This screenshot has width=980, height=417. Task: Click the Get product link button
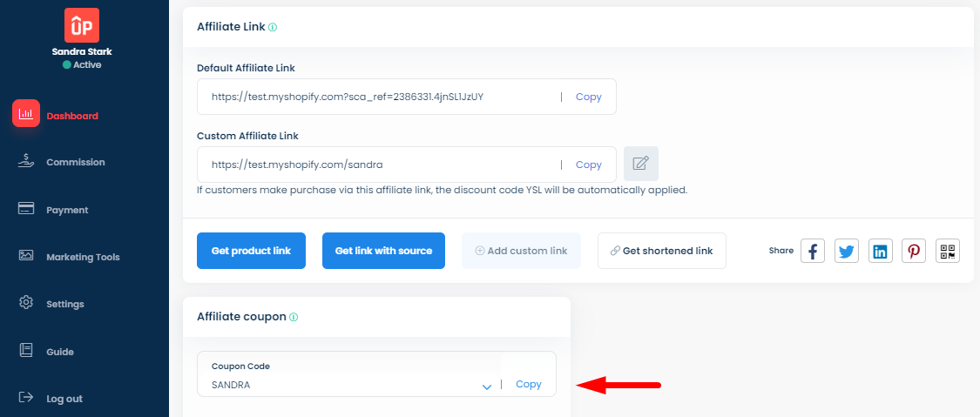[x=251, y=251]
